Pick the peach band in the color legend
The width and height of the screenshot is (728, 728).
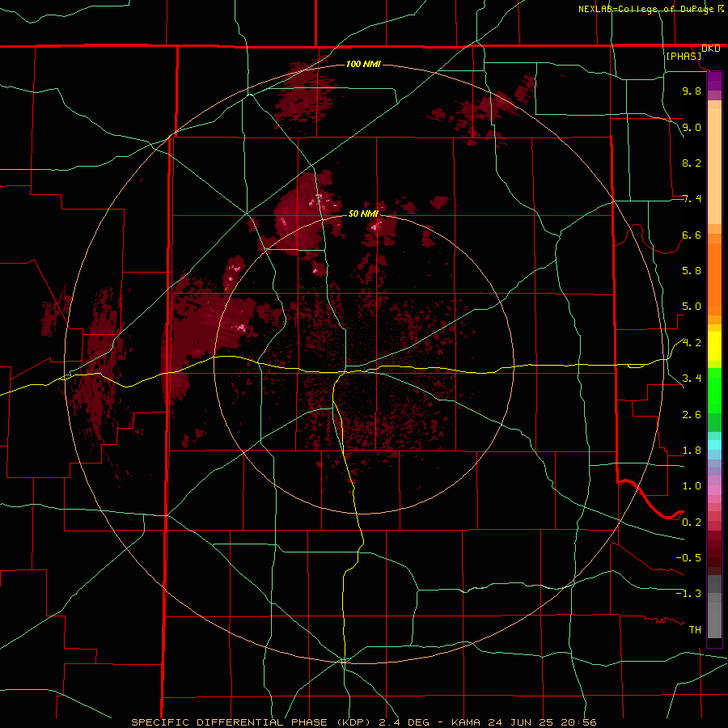coord(714,166)
